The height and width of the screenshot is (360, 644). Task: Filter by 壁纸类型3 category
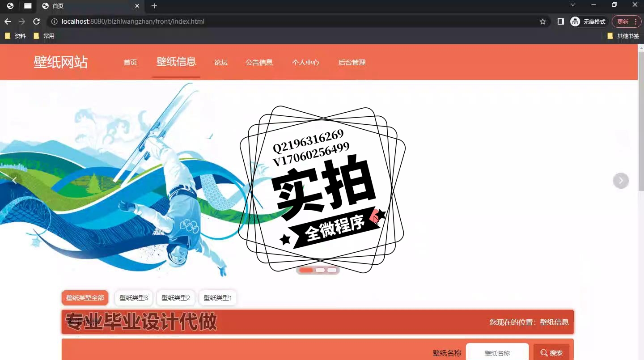[x=134, y=298]
